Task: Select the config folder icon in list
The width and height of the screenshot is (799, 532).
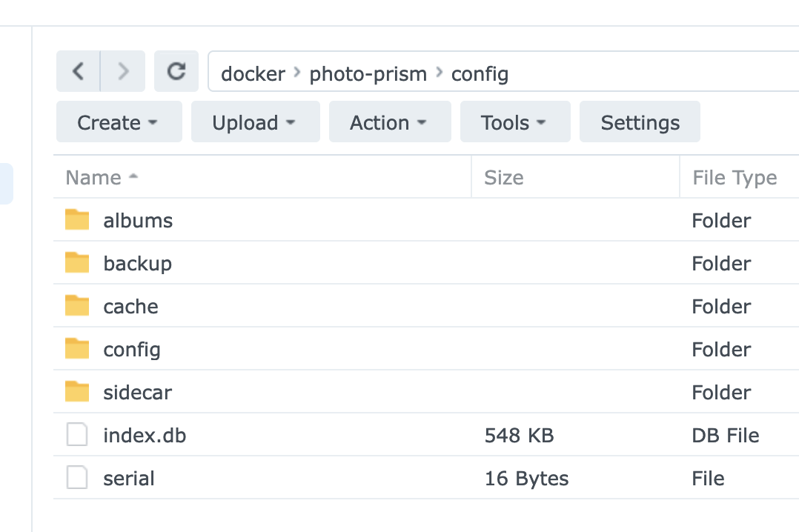Action: 77,349
